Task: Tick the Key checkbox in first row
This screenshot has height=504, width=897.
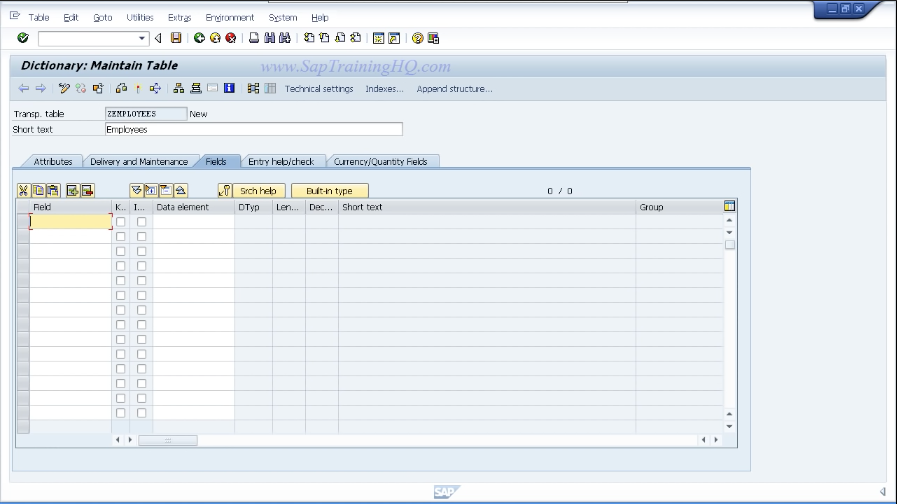Action: point(121,222)
